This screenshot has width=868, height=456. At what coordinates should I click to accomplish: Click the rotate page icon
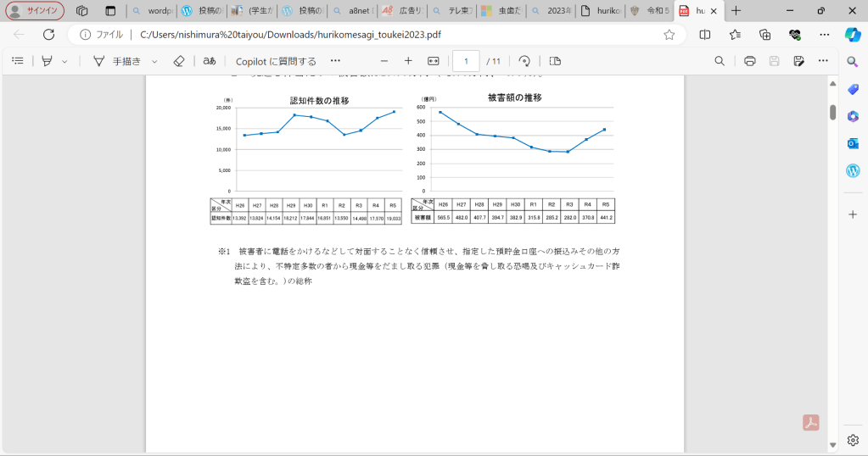pos(524,61)
